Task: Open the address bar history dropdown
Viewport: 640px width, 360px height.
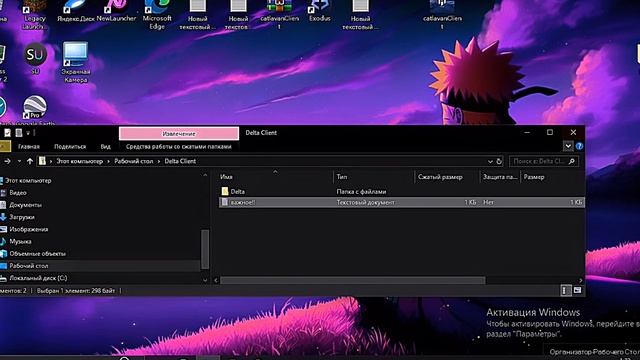Action: point(490,161)
